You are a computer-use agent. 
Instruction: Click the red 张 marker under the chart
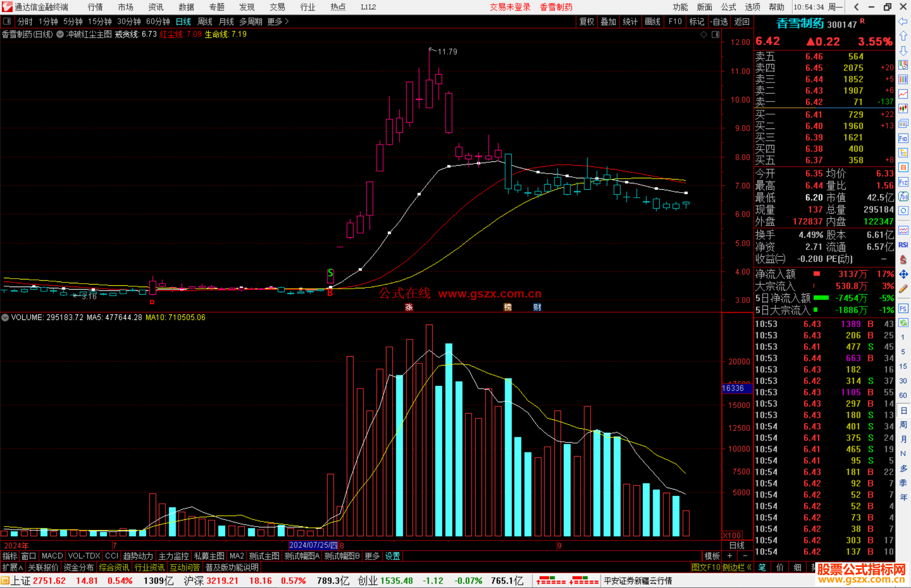pyautogui.click(x=409, y=307)
